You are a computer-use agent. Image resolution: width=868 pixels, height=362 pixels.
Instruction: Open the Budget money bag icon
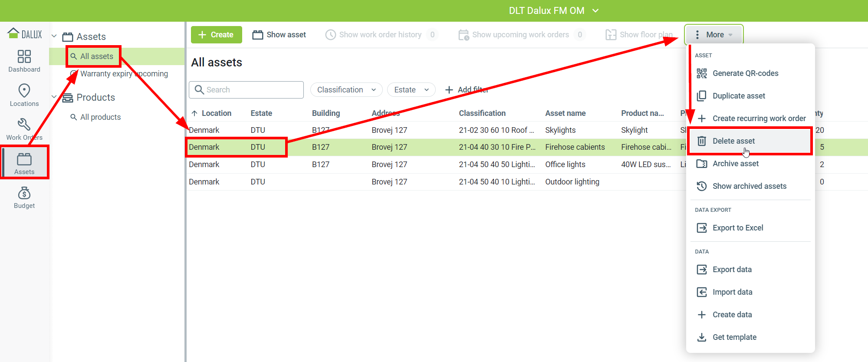click(24, 194)
